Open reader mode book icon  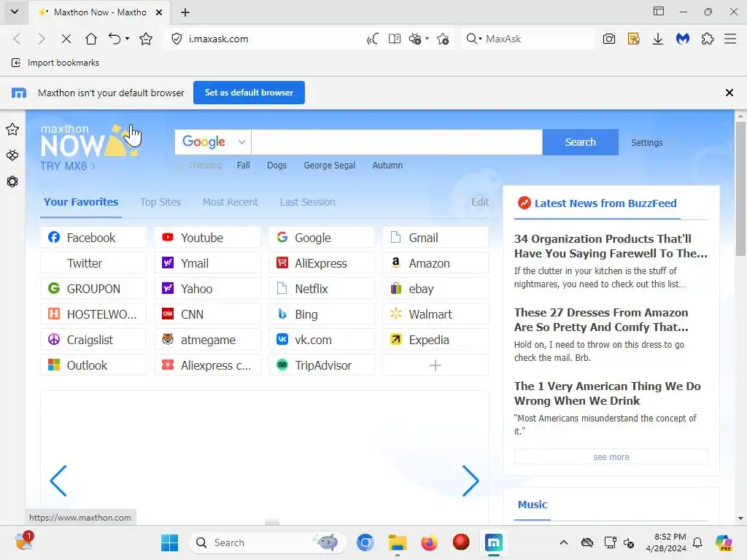(x=395, y=39)
